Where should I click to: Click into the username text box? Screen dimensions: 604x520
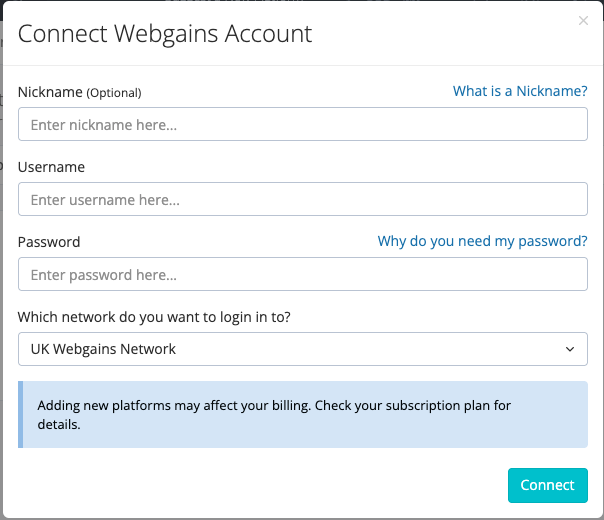pos(302,200)
